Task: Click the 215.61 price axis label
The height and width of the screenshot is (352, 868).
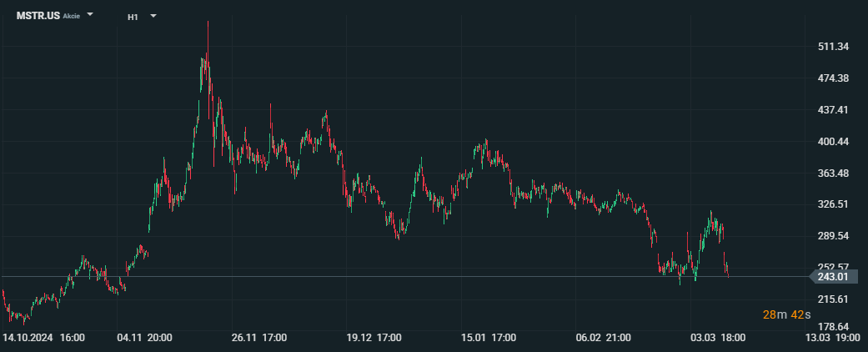Action: click(833, 299)
